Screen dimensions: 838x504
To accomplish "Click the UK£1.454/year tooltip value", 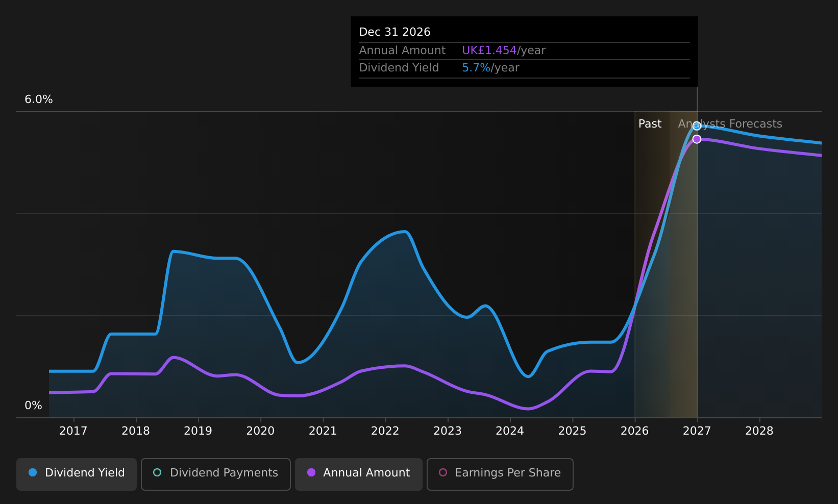I will [504, 51].
